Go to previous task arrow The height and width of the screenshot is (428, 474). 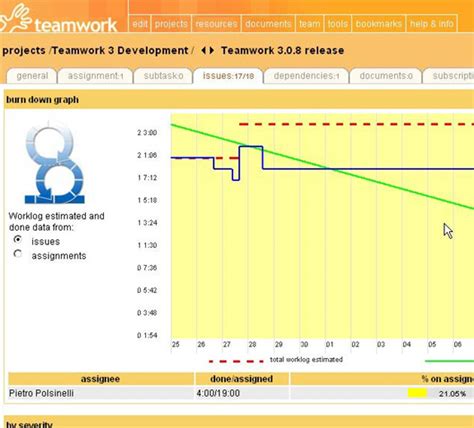click(x=203, y=51)
